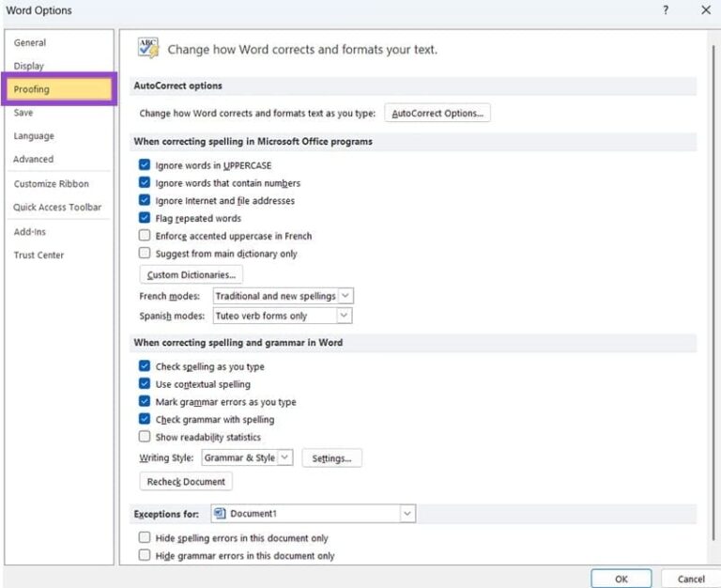The height and width of the screenshot is (588, 721).
Task: Turn on Show readability statistics
Action: tap(145, 437)
